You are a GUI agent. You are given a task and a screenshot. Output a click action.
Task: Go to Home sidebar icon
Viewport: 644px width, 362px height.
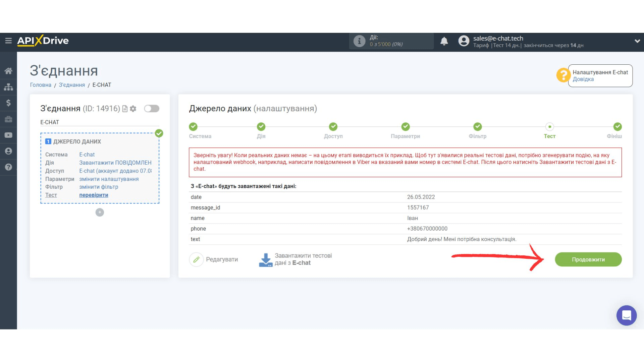tap(8, 71)
